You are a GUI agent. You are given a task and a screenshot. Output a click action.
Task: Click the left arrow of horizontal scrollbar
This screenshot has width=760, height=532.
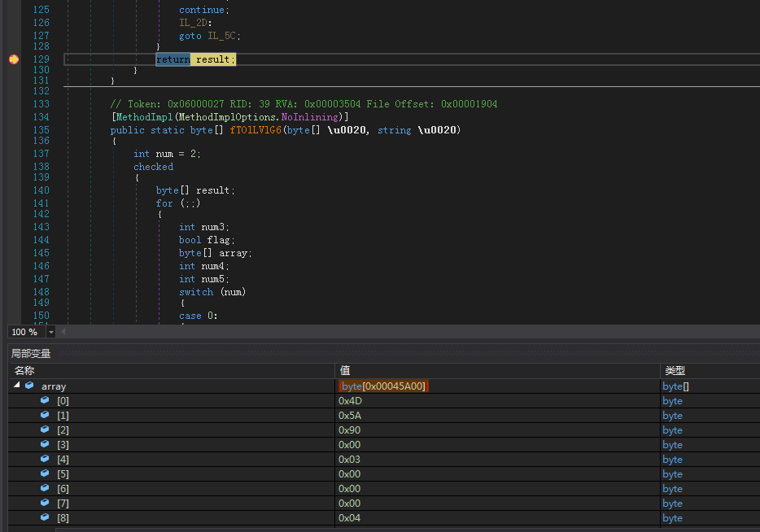[63, 332]
